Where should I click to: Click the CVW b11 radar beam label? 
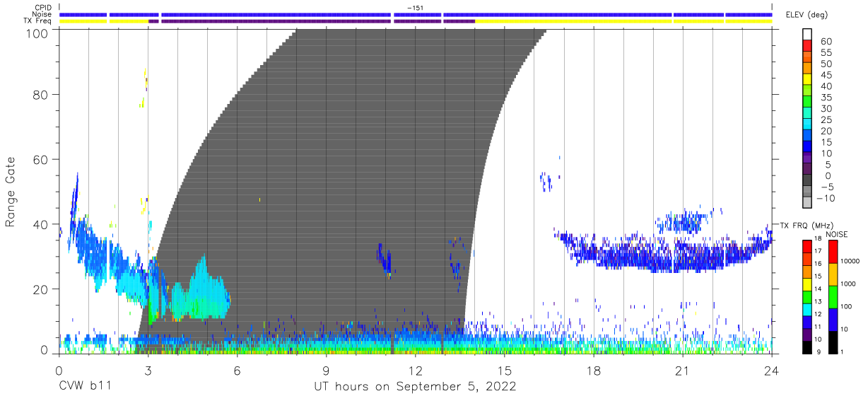point(85,387)
